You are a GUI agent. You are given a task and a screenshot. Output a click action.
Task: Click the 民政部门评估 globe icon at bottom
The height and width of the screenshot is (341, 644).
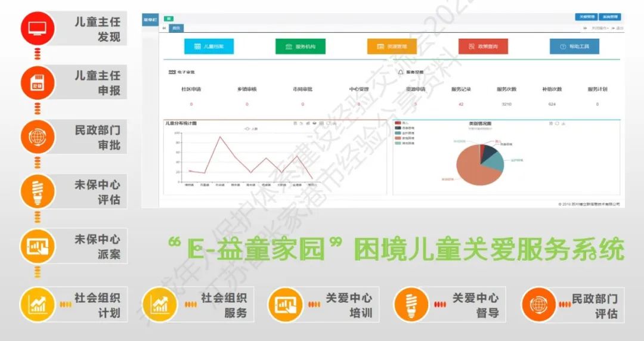538,304
